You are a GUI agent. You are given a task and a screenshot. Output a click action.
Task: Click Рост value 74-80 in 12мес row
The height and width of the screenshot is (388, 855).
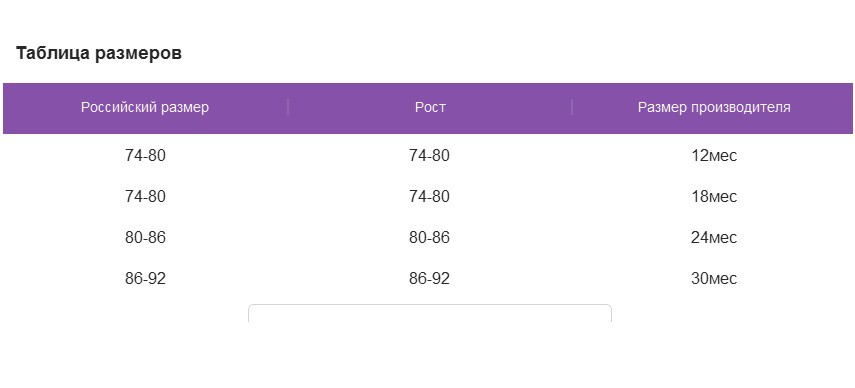tap(429, 156)
